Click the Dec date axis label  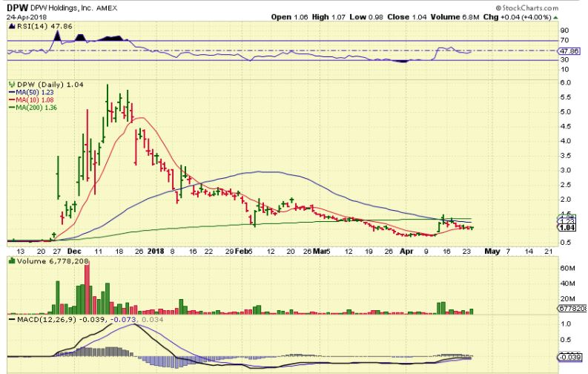pos(74,252)
